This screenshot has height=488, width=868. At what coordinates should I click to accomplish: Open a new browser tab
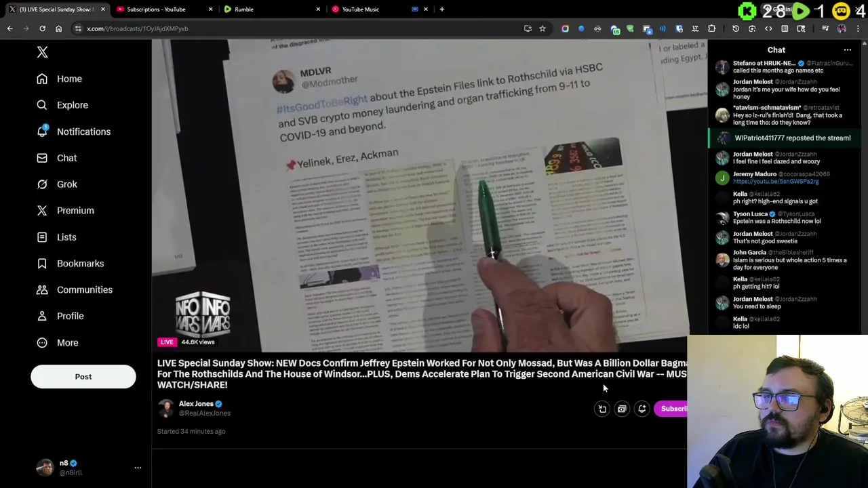tap(442, 9)
